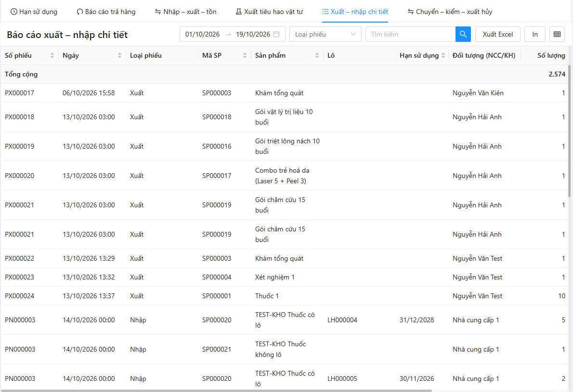Open the table column settings icon
The image size is (573, 392).
557,34
